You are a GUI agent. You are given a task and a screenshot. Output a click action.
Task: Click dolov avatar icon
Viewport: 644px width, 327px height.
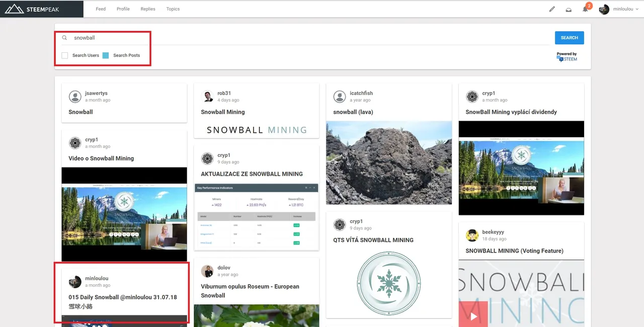coord(207,271)
